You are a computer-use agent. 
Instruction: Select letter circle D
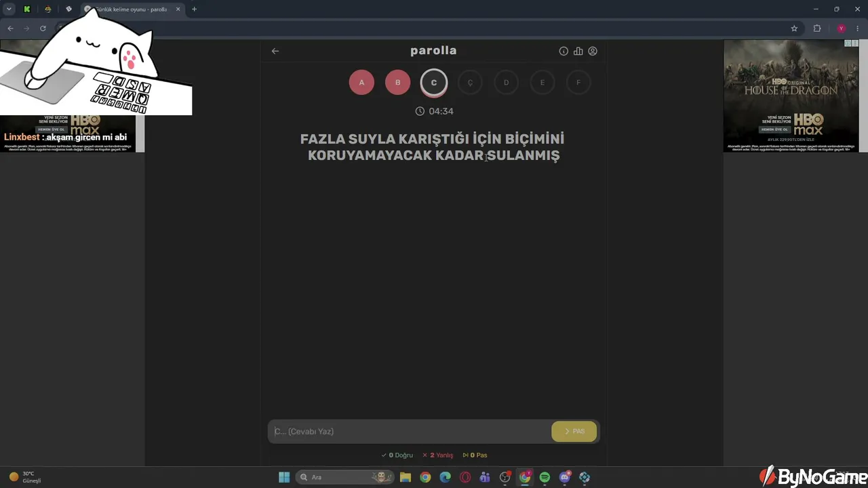(506, 83)
